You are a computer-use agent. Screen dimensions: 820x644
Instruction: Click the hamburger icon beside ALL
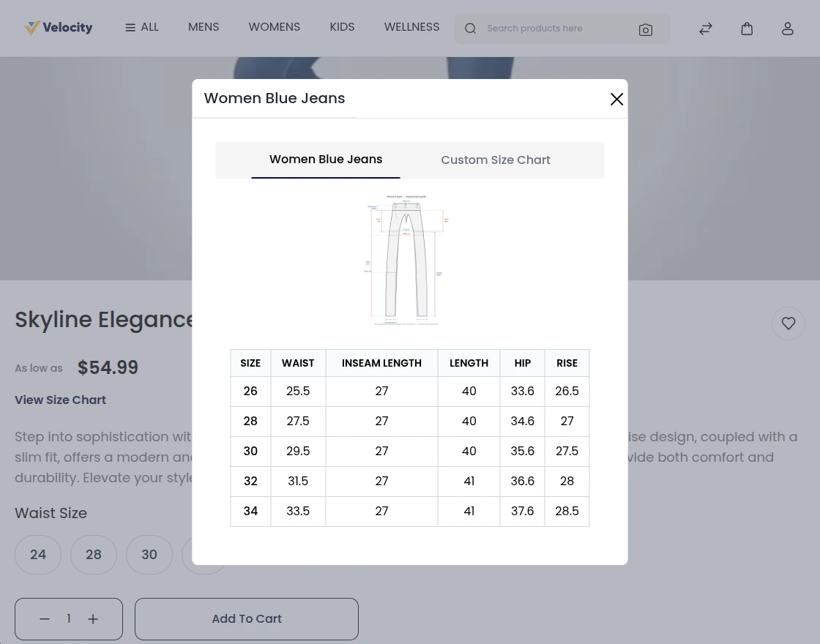pyautogui.click(x=130, y=27)
